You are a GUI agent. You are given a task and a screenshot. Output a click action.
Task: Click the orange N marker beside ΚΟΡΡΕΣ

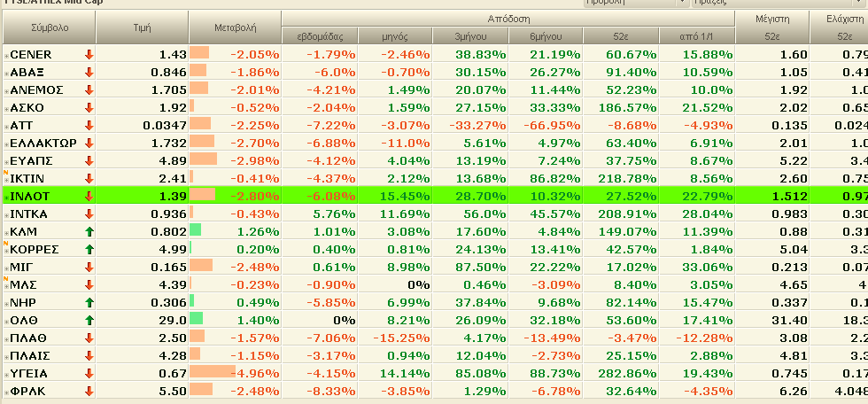coord(6,244)
